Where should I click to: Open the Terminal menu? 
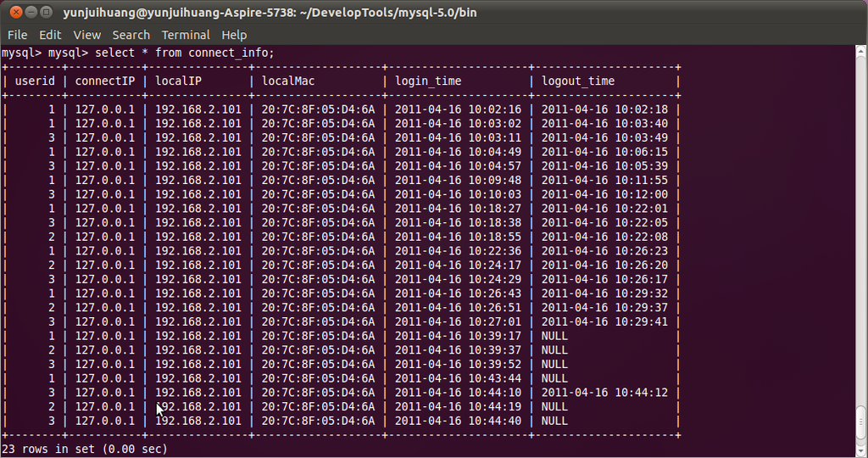(x=186, y=35)
